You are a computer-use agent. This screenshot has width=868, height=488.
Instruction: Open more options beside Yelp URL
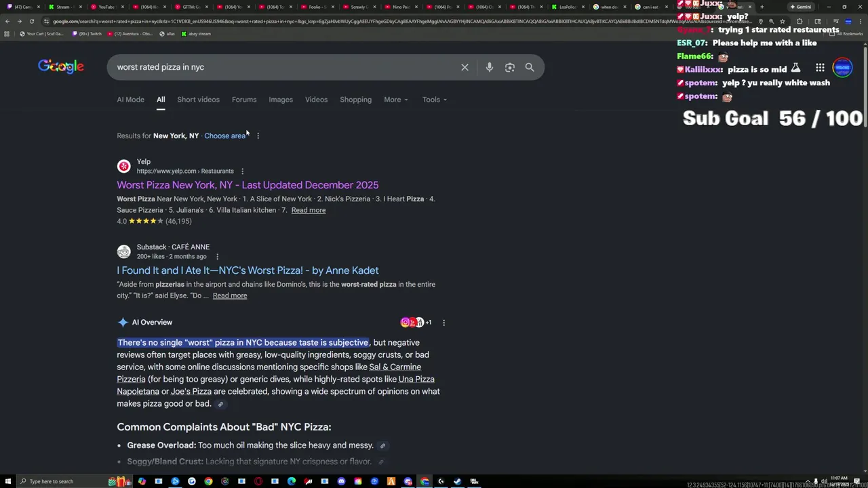point(242,171)
